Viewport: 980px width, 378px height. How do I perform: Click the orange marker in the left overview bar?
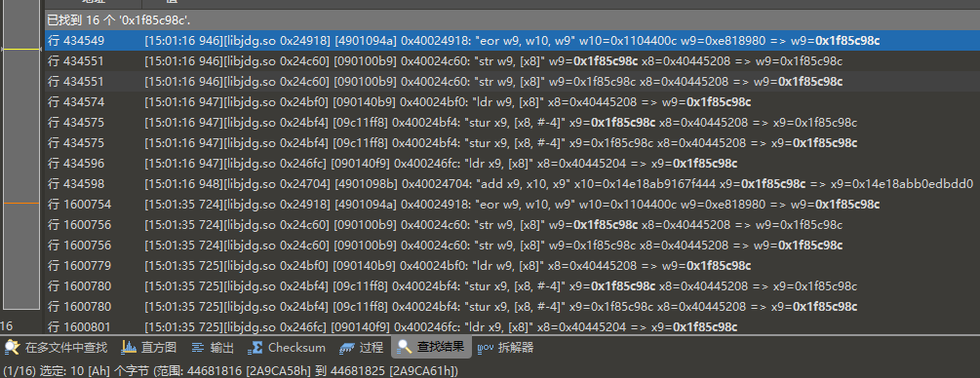21,204
